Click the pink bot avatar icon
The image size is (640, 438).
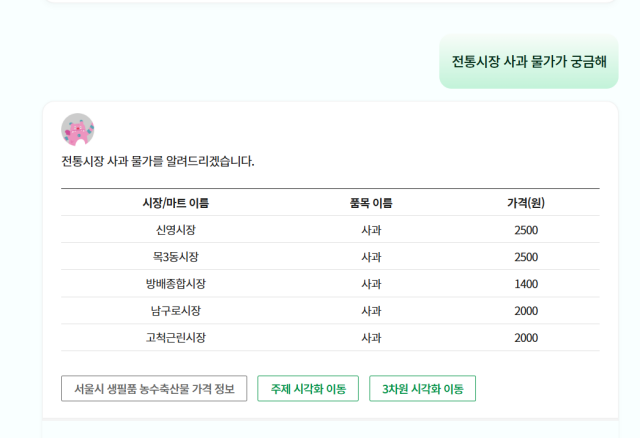pos(77,129)
